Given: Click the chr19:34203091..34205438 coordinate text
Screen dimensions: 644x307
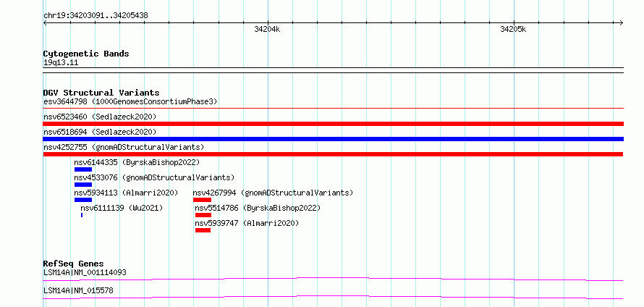Looking at the screenshot, I should (96, 16).
